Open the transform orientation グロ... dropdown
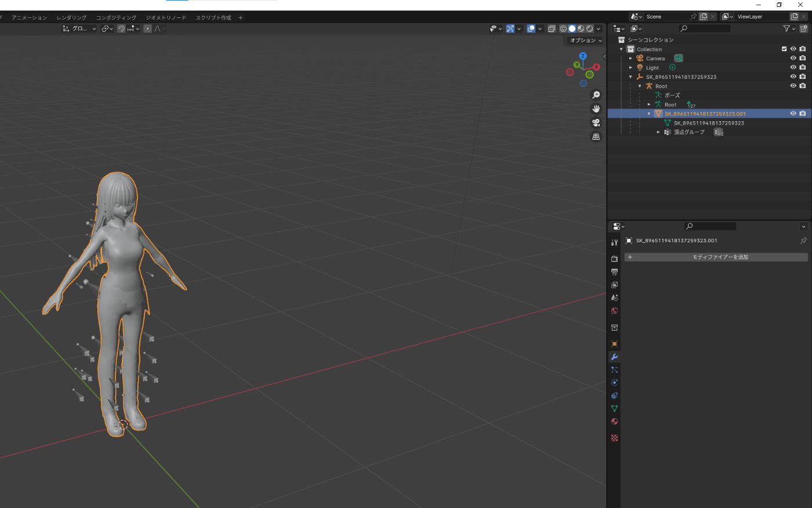The image size is (812, 508). point(79,28)
